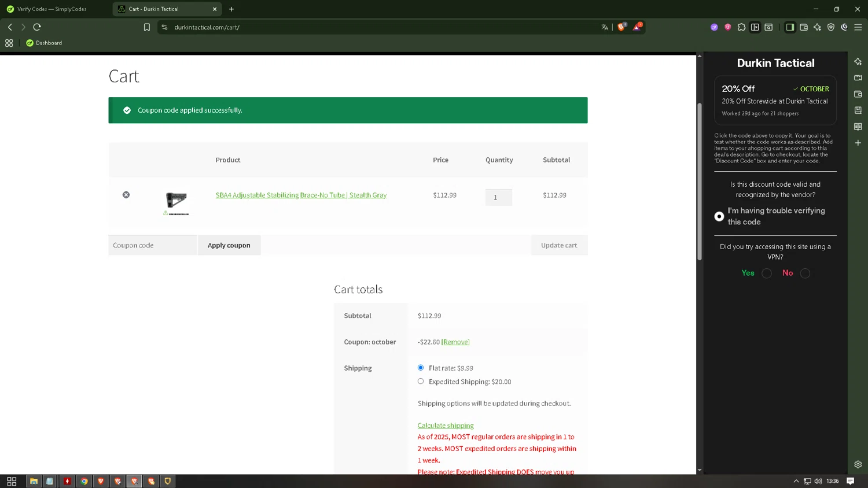The image size is (868, 488).
Task: Open sidebar wallet icon
Action: point(858,94)
